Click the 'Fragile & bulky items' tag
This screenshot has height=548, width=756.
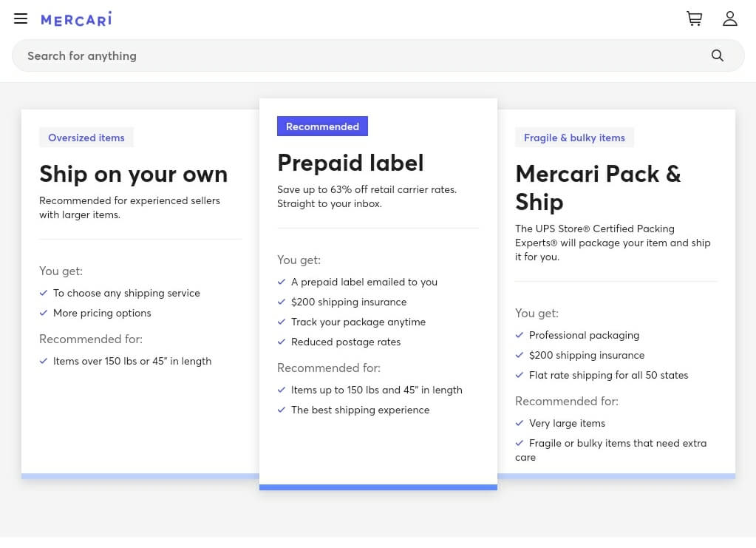[x=574, y=138]
